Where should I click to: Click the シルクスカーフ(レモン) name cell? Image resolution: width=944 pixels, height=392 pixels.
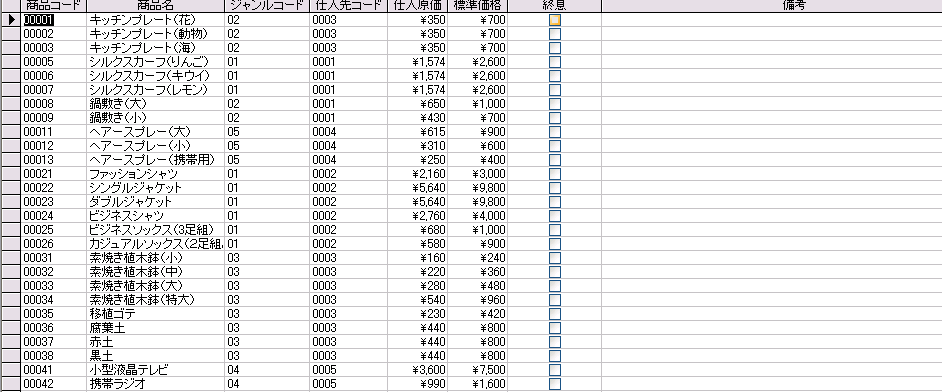pos(155,90)
